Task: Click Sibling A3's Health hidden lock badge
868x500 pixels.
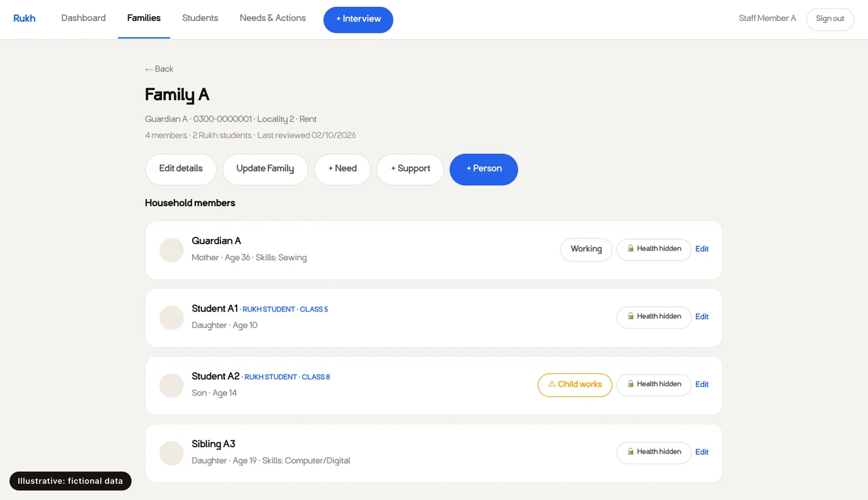Action: (654, 453)
